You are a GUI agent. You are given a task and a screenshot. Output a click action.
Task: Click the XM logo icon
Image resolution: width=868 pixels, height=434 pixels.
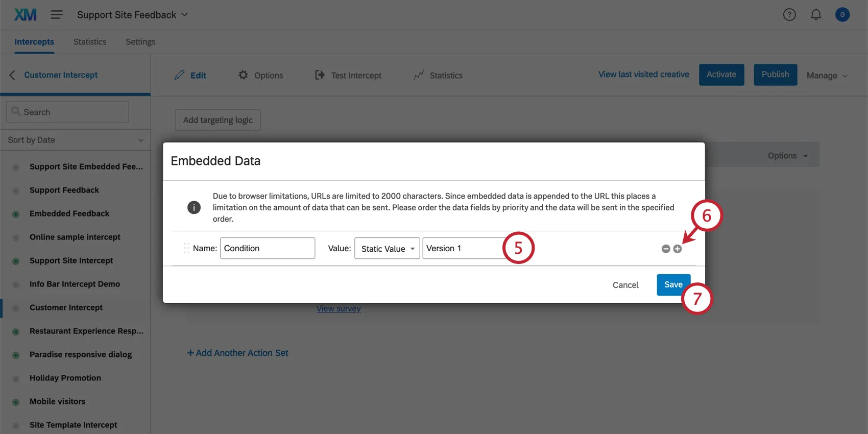26,15
